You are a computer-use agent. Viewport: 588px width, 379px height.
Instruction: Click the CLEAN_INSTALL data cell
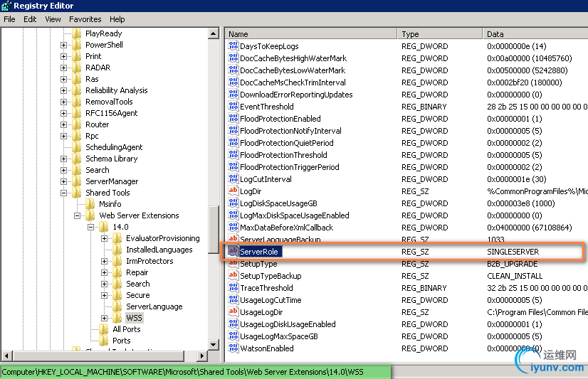[515, 276]
